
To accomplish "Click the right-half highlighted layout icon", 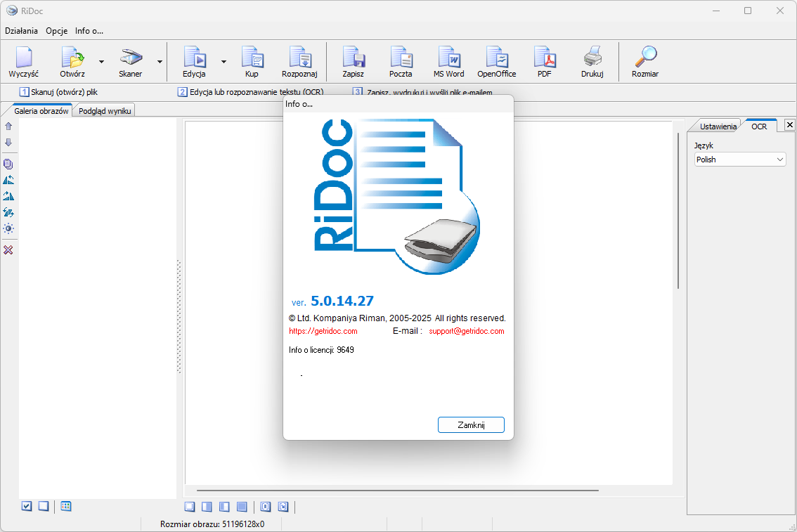I will pyautogui.click(x=207, y=507).
